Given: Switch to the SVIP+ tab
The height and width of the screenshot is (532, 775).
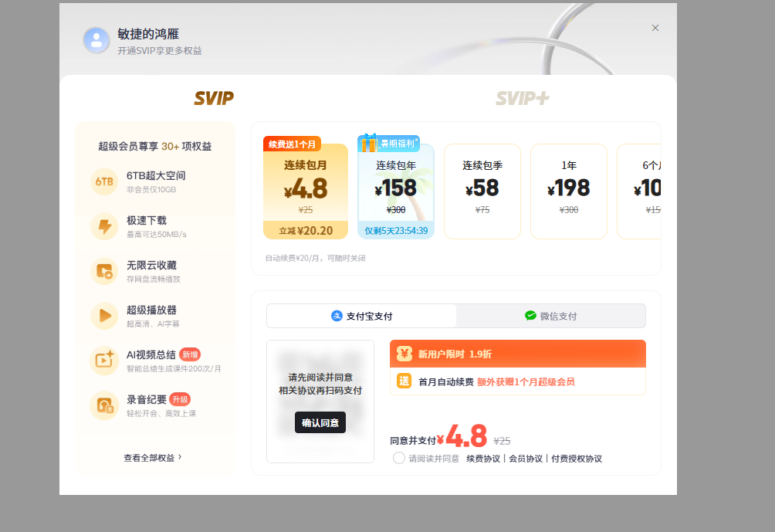Looking at the screenshot, I should click(x=523, y=98).
